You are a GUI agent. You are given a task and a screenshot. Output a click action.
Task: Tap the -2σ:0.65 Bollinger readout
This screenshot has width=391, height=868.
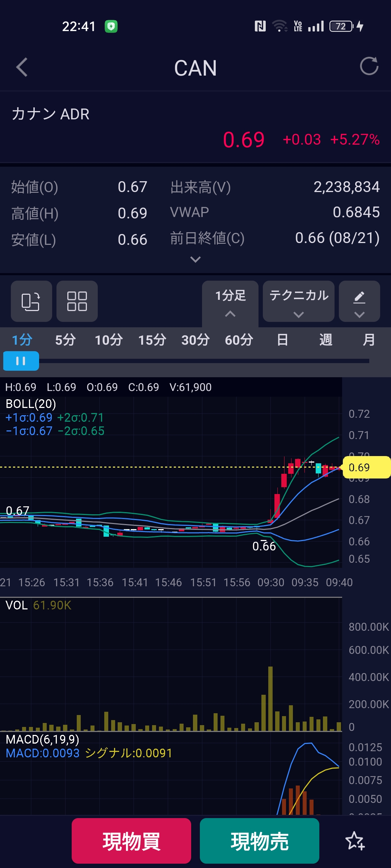tap(81, 431)
